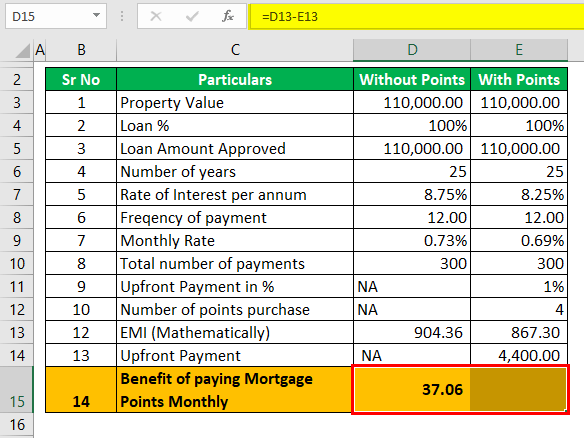
Task: Click the 'Particulars' header cell
Action: pyautogui.click(x=235, y=79)
